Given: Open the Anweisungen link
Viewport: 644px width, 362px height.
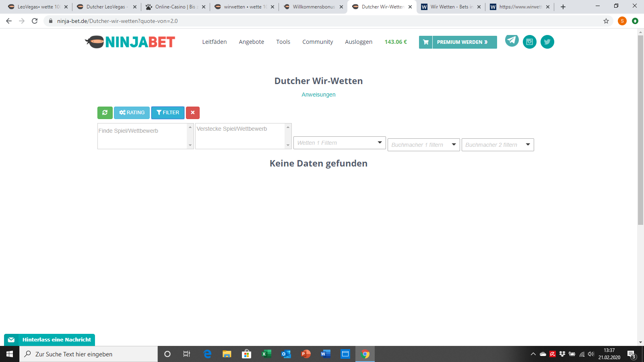Looking at the screenshot, I should click(x=318, y=95).
